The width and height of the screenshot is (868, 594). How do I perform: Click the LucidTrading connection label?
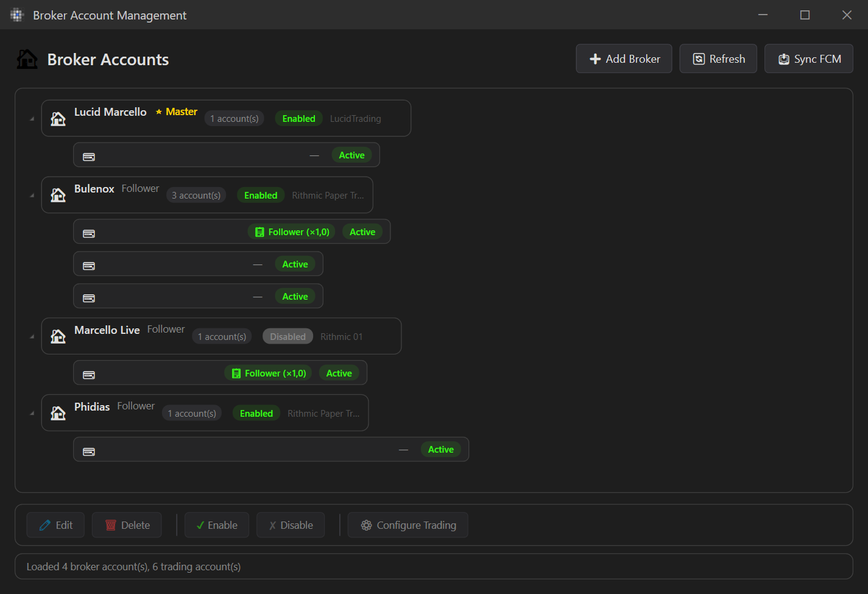pos(356,119)
